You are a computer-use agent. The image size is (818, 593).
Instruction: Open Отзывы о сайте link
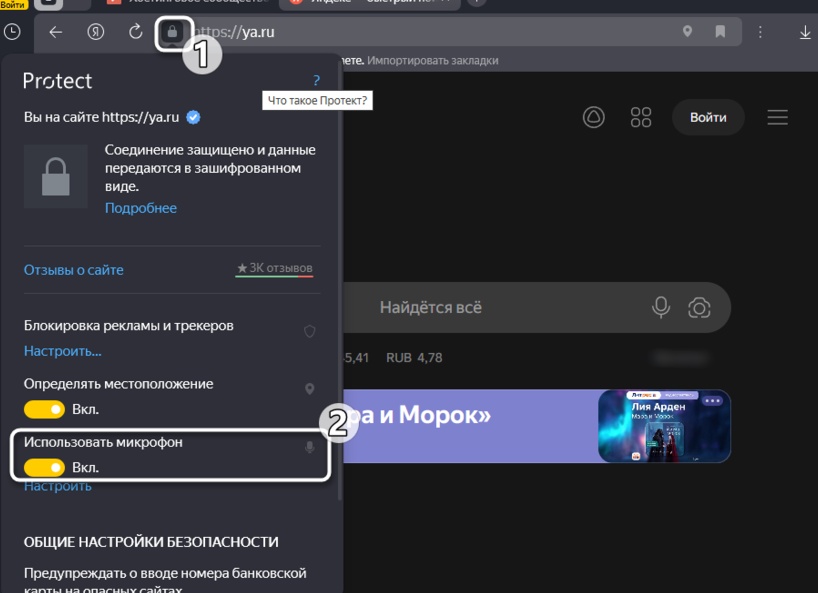(x=74, y=270)
